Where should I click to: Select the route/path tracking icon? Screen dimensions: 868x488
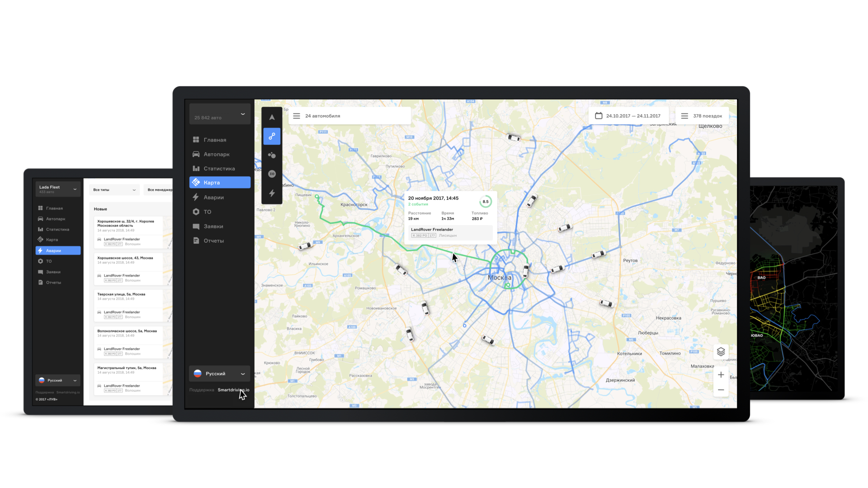pos(272,136)
